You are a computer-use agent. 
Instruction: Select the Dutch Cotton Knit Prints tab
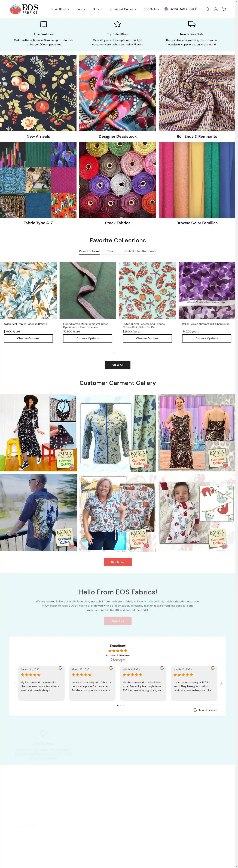(x=139, y=251)
